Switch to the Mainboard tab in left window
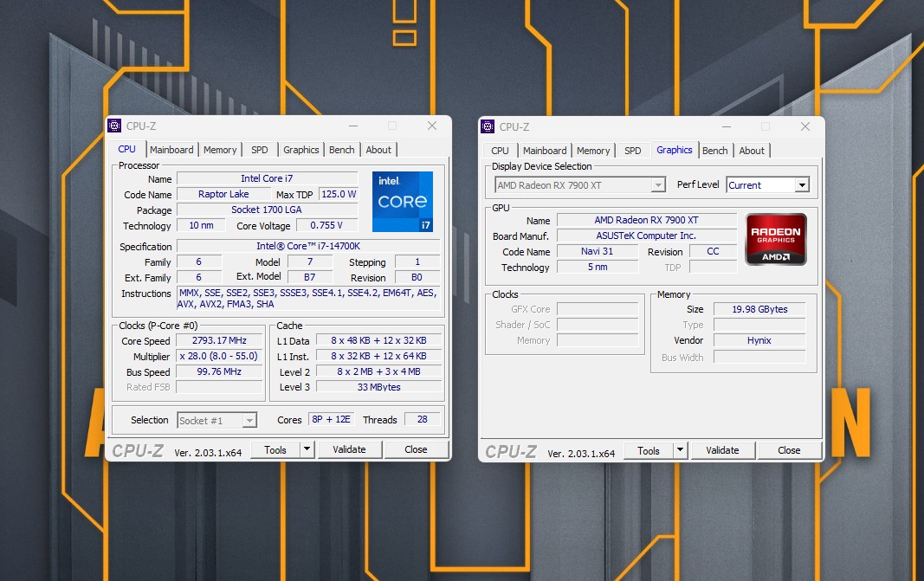The height and width of the screenshot is (581, 924). (x=171, y=150)
